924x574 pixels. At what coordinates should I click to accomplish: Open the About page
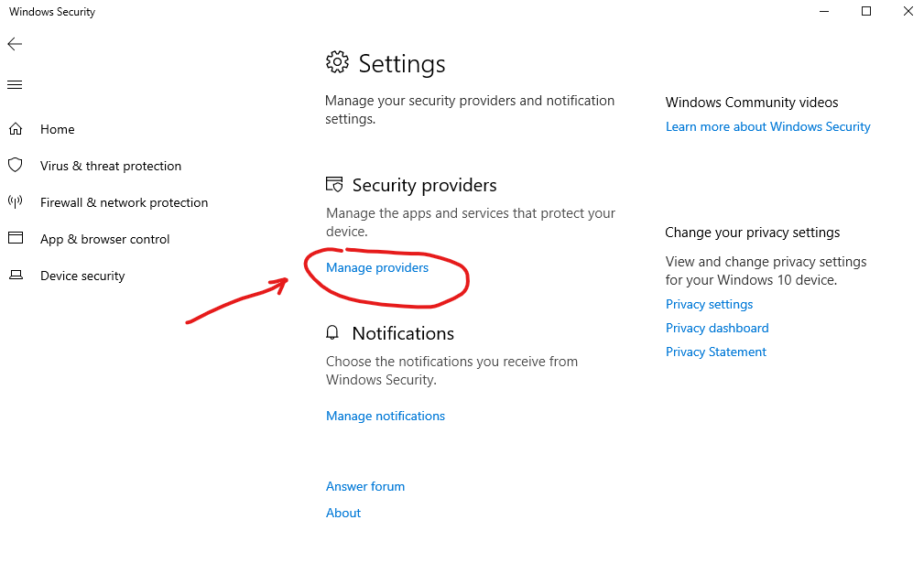pyautogui.click(x=342, y=513)
